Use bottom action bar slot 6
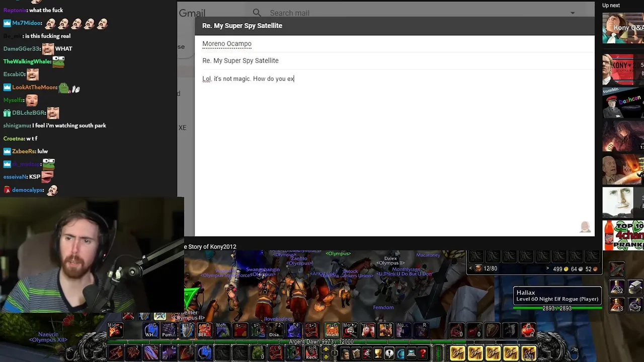This screenshot has height=362, width=644. pyautogui.click(x=205, y=353)
